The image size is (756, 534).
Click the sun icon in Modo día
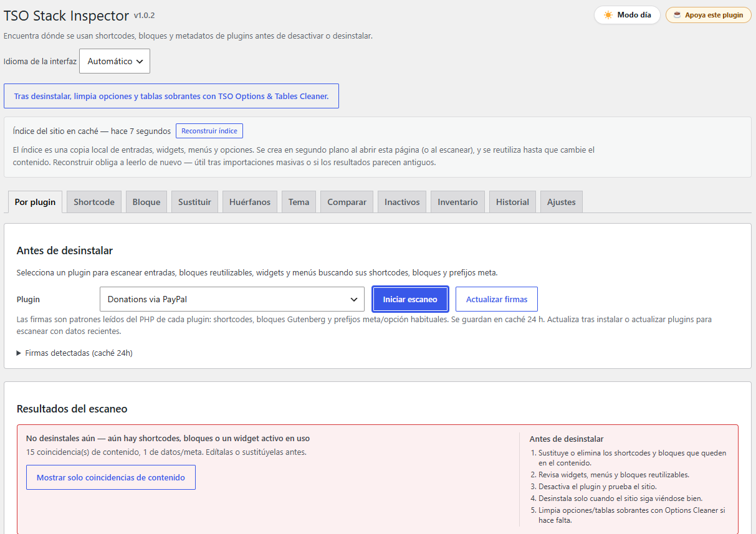click(x=608, y=15)
